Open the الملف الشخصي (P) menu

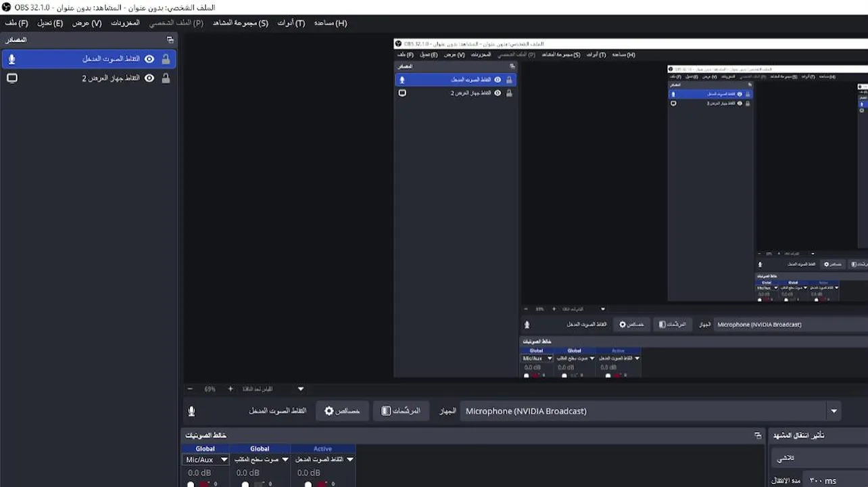pos(176,23)
